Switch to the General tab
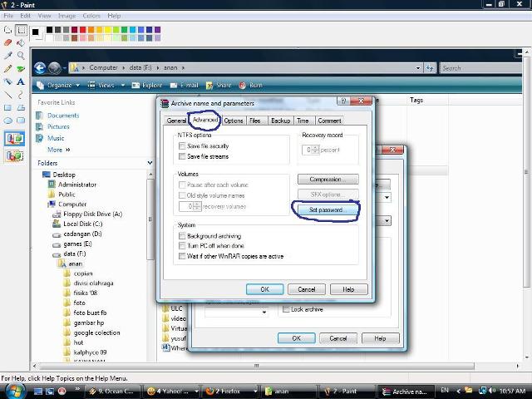 pos(176,121)
